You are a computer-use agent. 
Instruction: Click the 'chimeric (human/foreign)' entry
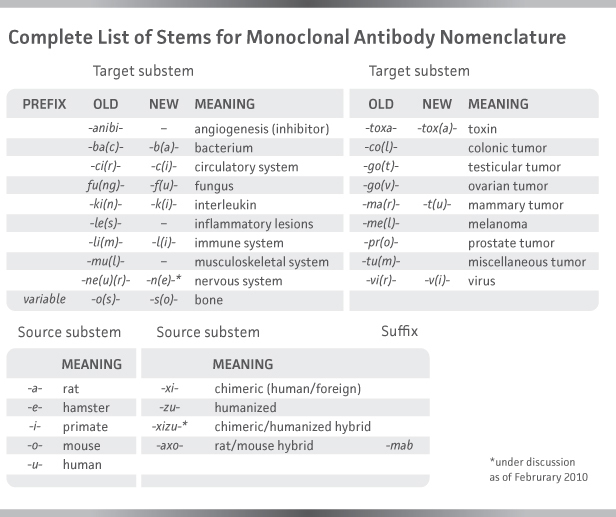(287, 388)
